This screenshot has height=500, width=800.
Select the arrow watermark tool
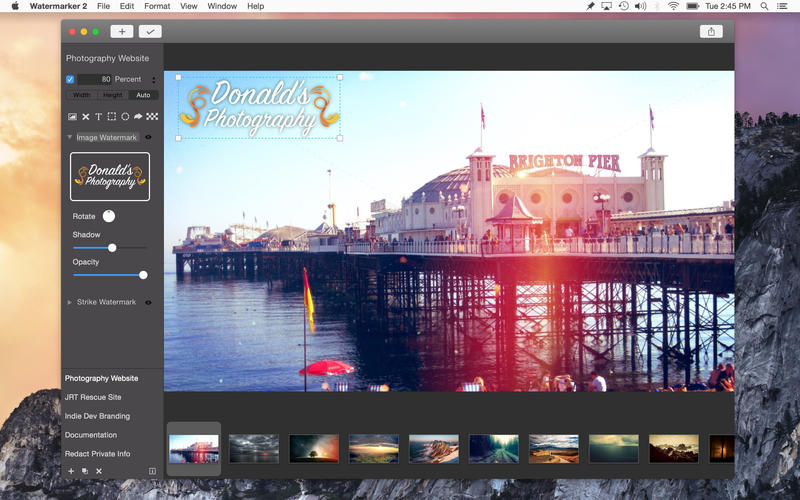point(138,117)
